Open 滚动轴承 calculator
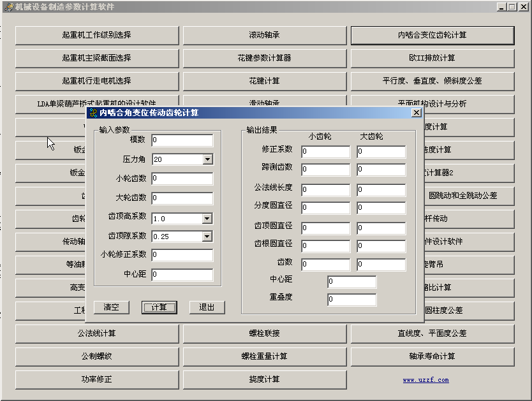 click(x=265, y=35)
